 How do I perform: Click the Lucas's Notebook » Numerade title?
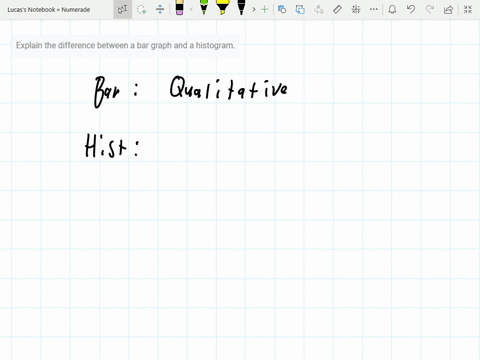pyautogui.click(x=49, y=10)
